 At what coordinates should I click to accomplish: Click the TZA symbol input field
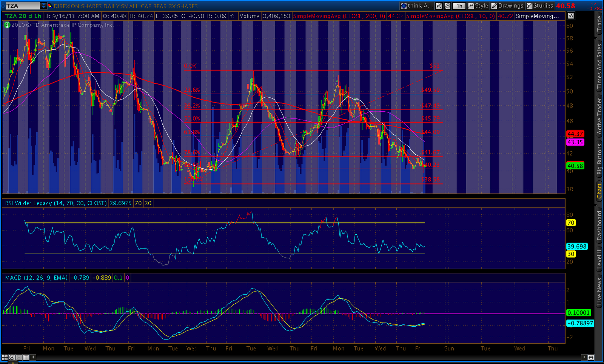(23, 6)
